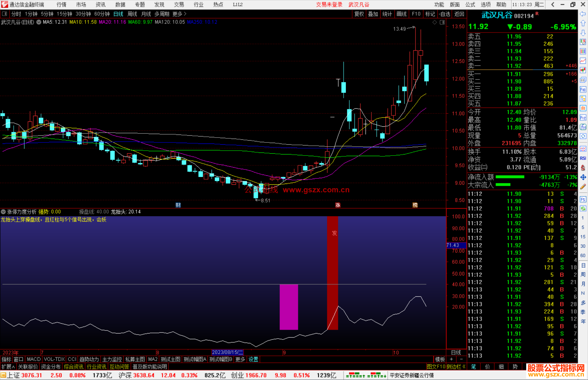
Task: Switch to the MACD indicator tab
Action: [33, 359]
